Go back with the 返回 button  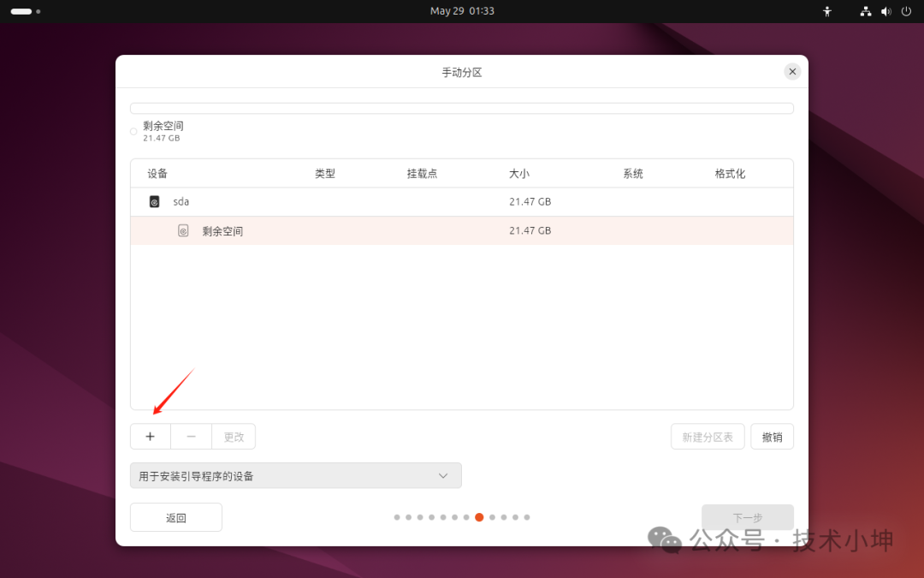coord(176,517)
